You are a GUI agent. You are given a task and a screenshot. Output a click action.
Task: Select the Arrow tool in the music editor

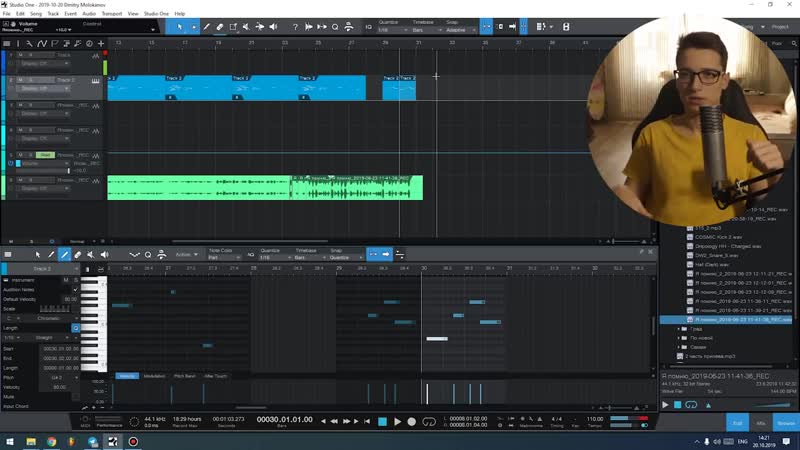pos(38,254)
